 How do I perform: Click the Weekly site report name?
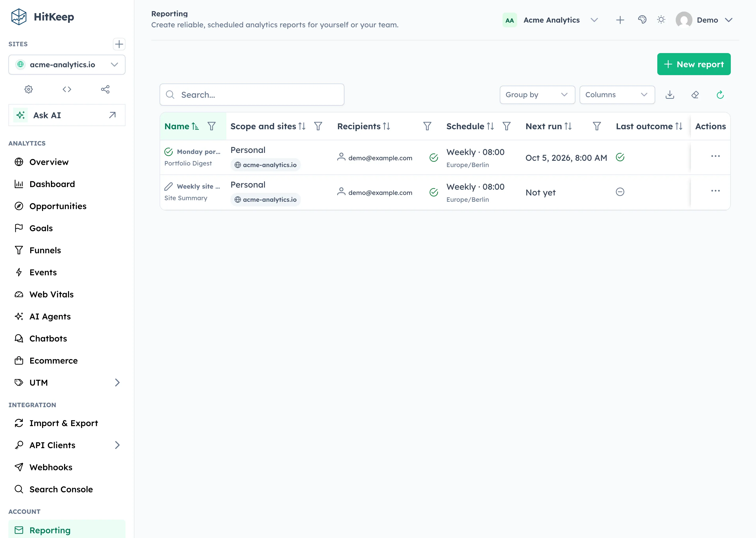pos(198,187)
